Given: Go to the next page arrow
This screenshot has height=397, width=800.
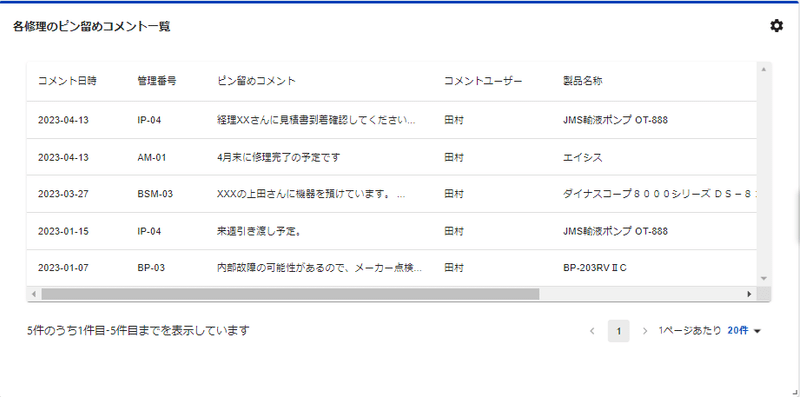Looking at the screenshot, I should pos(645,331).
